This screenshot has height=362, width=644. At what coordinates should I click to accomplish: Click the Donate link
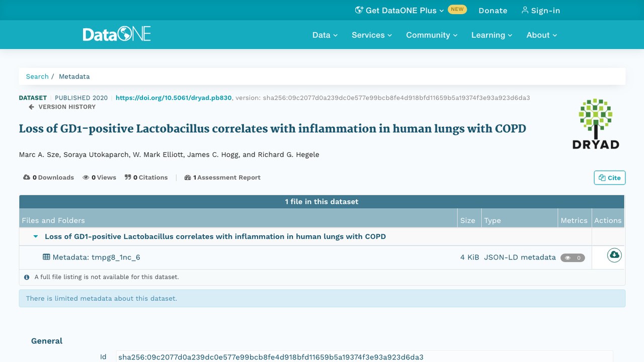[493, 11]
